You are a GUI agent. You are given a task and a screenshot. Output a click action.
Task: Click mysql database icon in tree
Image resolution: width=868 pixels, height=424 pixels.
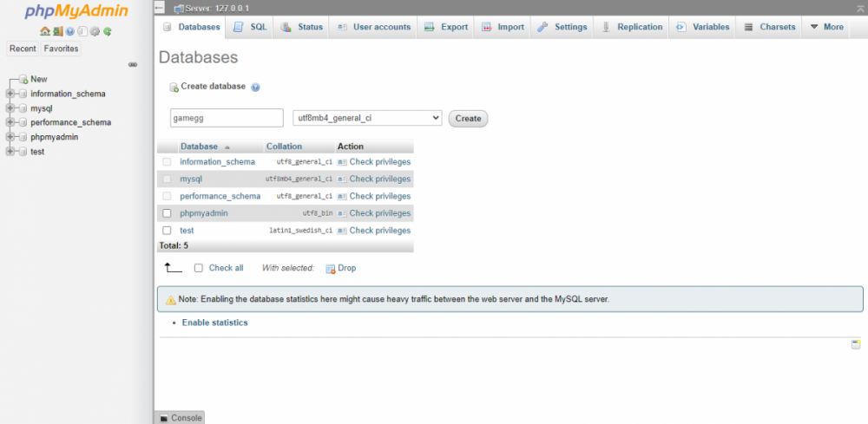23,108
